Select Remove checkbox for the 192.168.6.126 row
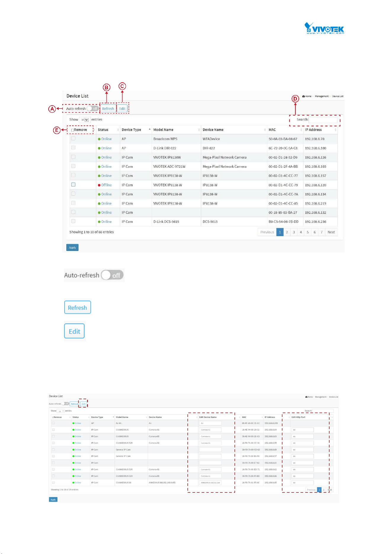392x554 pixels. pos(73,157)
